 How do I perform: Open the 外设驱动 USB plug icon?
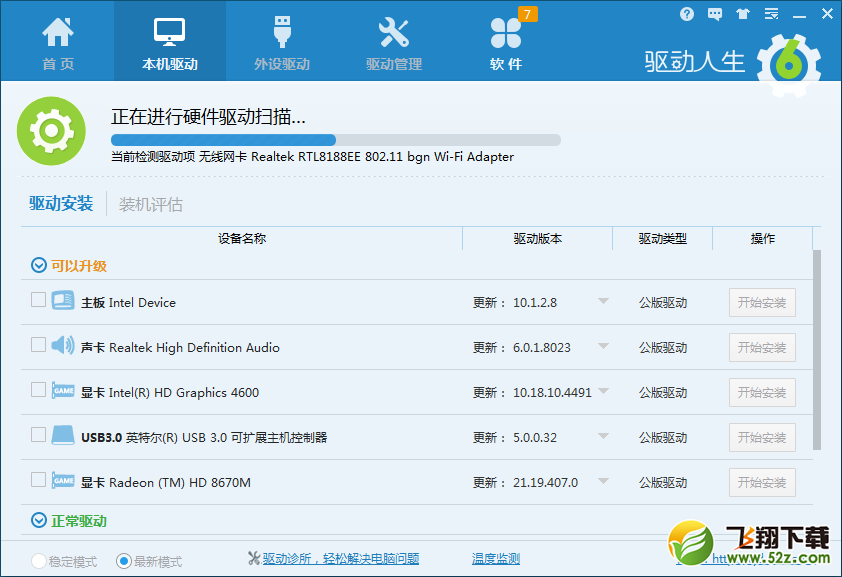(x=282, y=32)
